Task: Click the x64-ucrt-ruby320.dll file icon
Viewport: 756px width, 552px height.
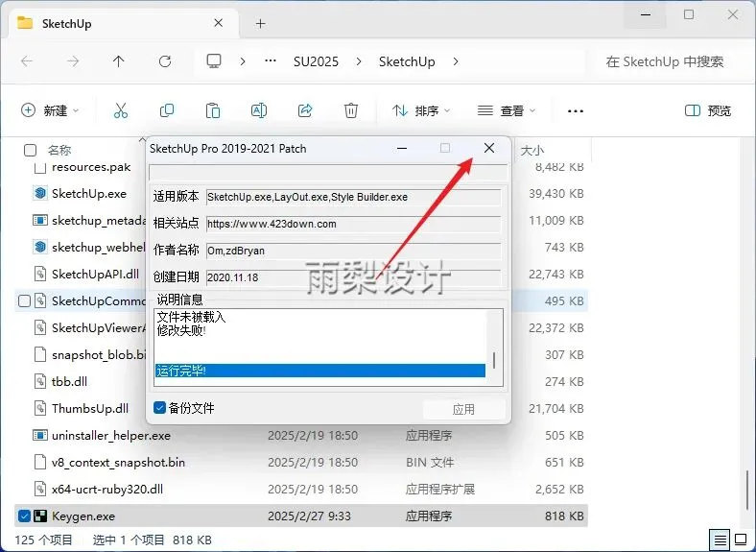Action: click(40, 489)
